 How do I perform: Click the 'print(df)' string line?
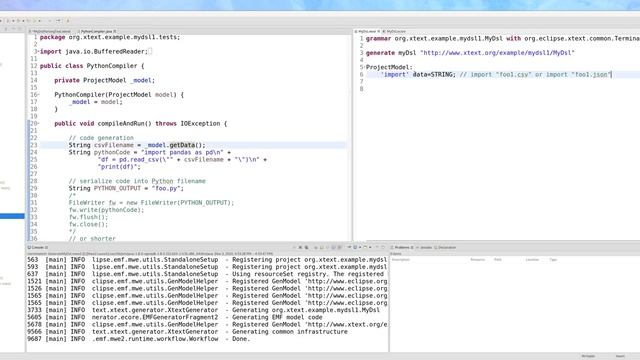pyautogui.click(x=119, y=167)
